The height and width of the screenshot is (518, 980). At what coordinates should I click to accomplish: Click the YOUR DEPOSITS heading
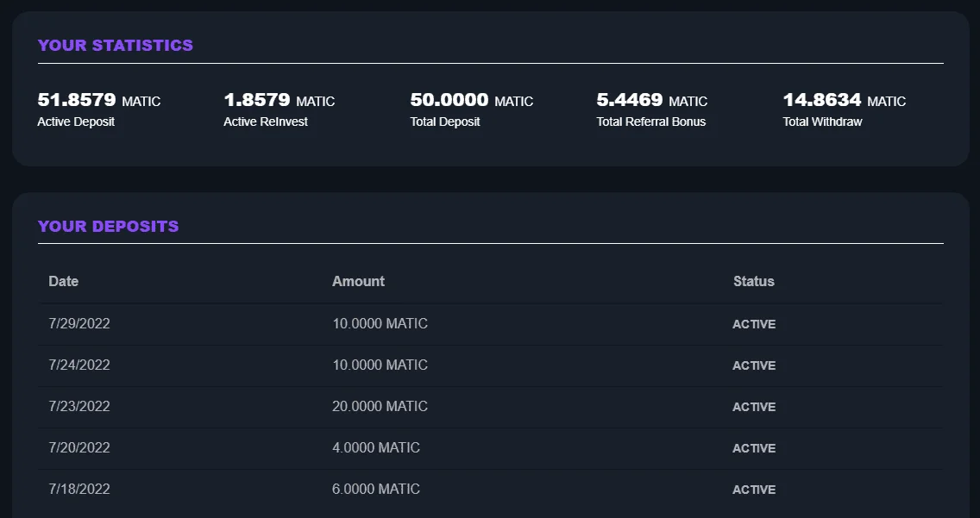click(108, 226)
